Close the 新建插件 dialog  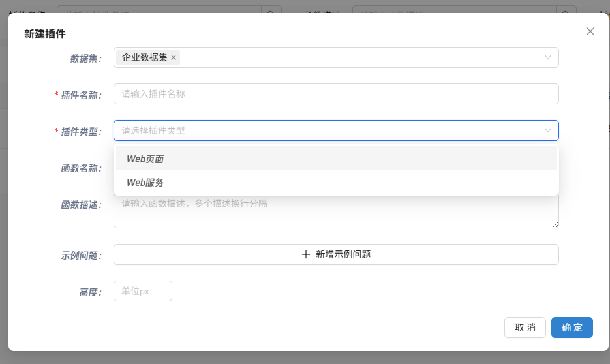(590, 31)
